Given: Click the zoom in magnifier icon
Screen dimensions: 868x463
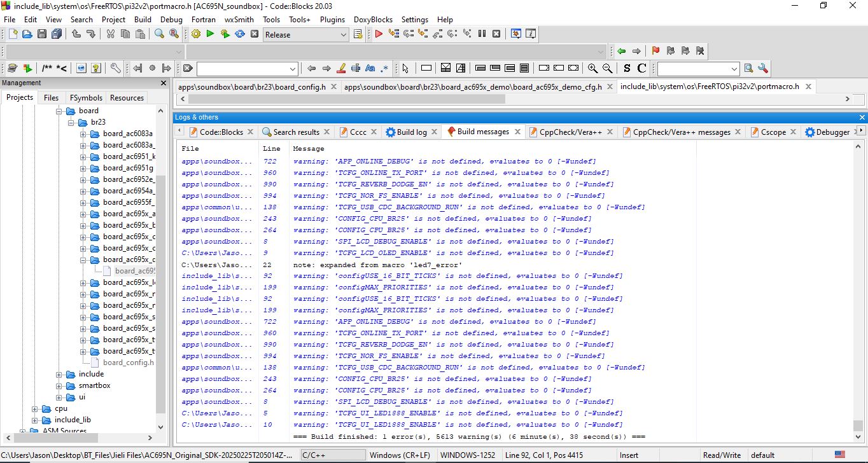Looking at the screenshot, I should coord(592,69).
